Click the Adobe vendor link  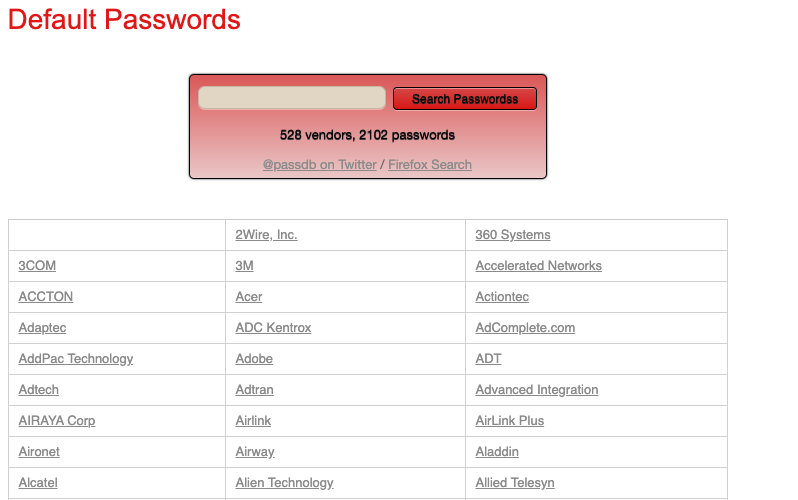tap(254, 359)
